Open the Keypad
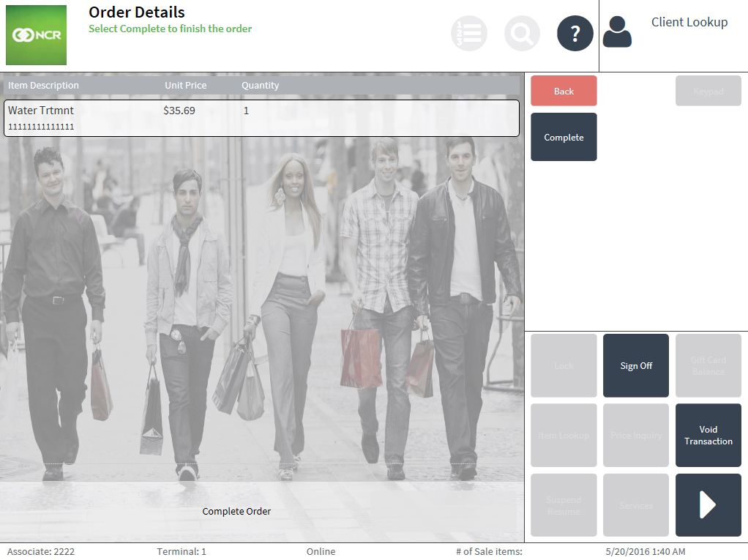748x560 pixels. 708,91
